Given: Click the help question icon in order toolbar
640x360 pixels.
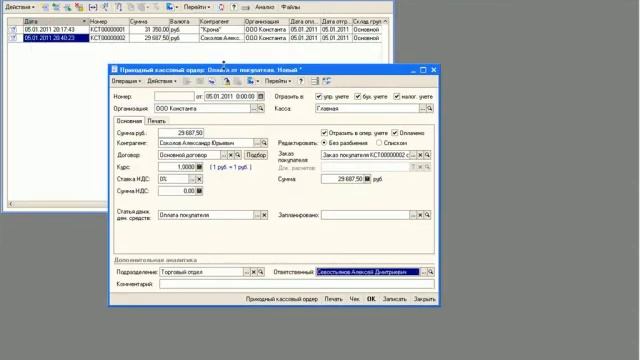Looking at the screenshot, I should [x=301, y=81].
